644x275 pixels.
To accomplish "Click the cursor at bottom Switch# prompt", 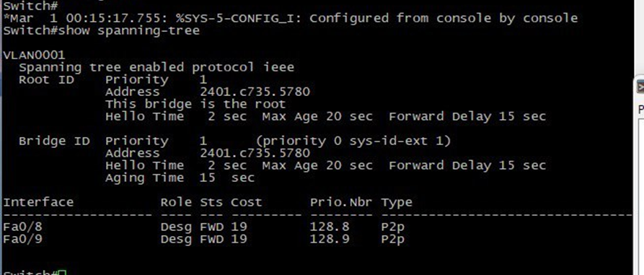I will (x=62, y=273).
